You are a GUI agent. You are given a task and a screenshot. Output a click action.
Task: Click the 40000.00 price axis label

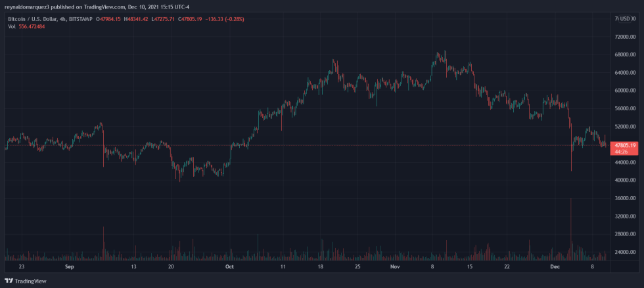pyautogui.click(x=625, y=180)
